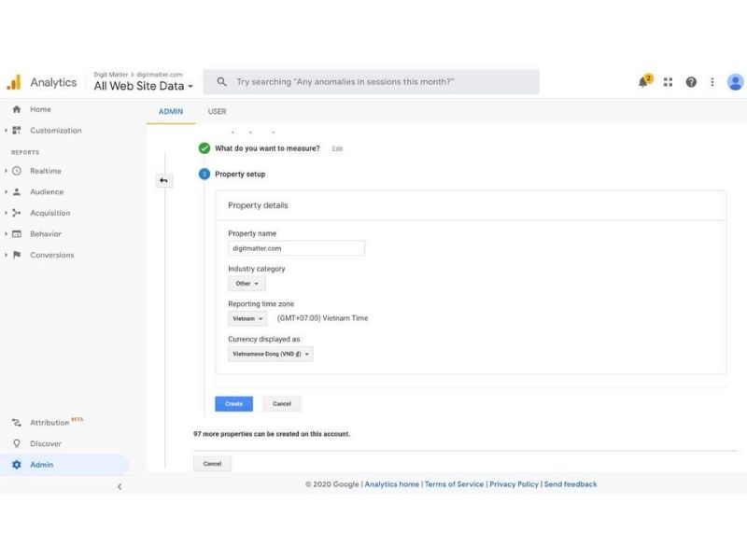Expand the Realtime reports arrow

6,171
